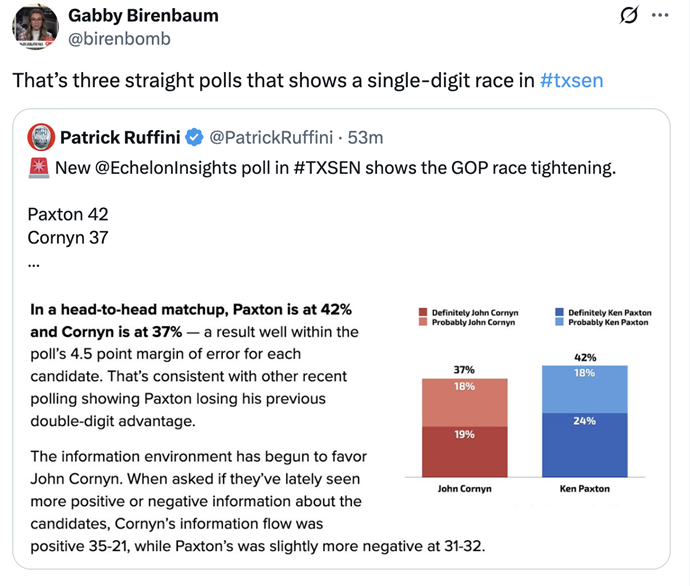Expand the quoted tweet's truncated ellipsis
690x586 pixels.
tap(34, 264)
